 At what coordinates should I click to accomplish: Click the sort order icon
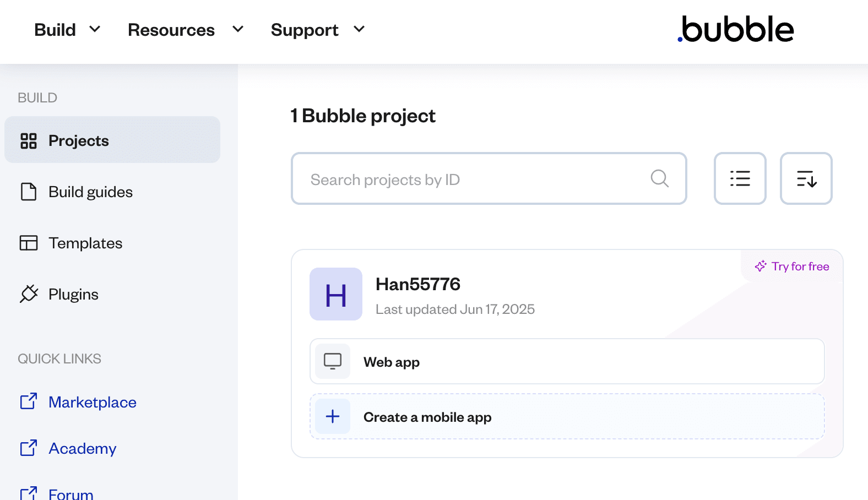[806, 178]
